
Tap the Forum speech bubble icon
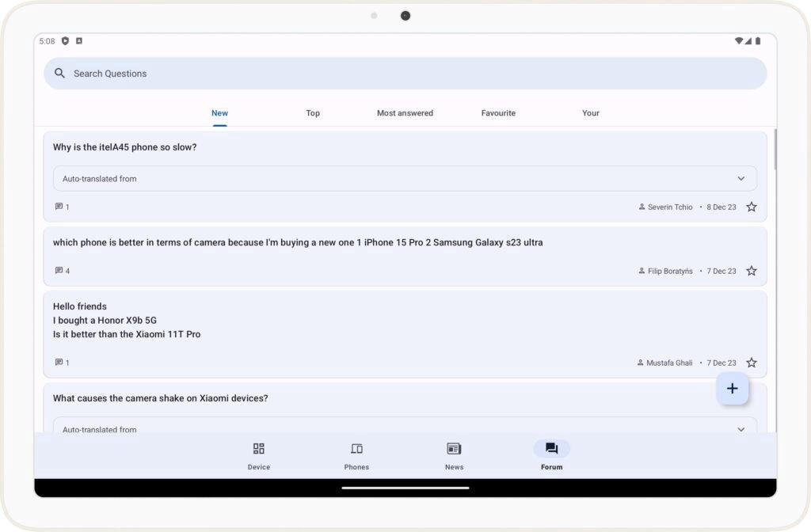coord(551,449)
